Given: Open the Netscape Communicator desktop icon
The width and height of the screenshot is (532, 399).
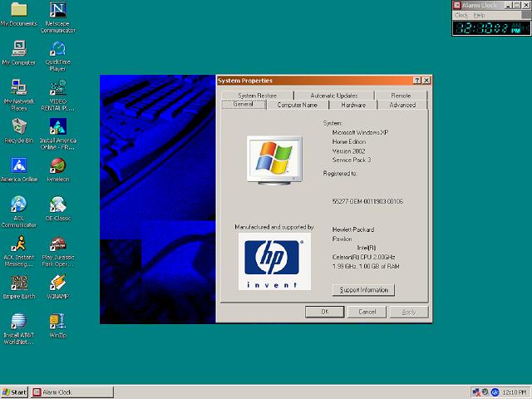Looking at the screenshot, I should pyautogui.click(x=57, y=11).
